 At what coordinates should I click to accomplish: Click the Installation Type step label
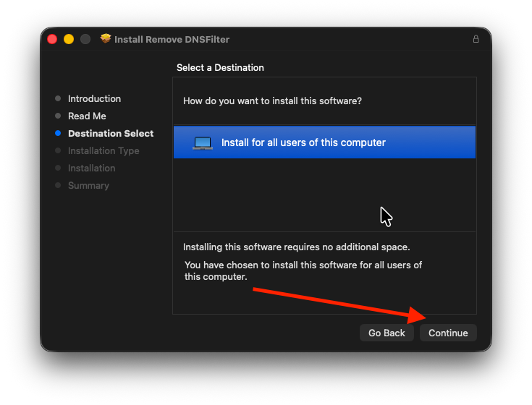(104, 150)
